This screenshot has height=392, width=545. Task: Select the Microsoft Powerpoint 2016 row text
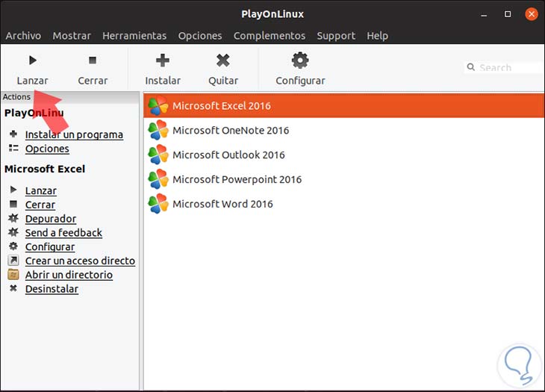pos(237,179)
